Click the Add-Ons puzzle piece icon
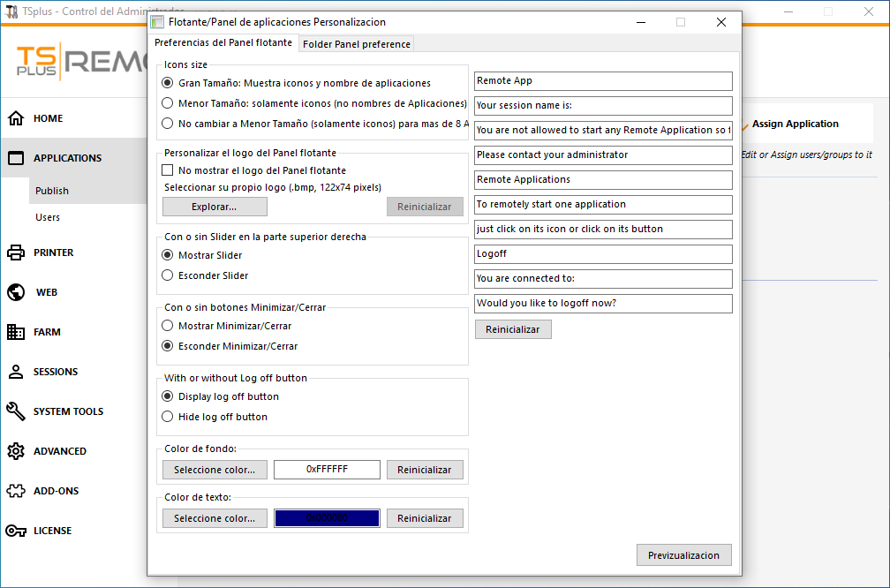890x588 pixels. (16, 491)
